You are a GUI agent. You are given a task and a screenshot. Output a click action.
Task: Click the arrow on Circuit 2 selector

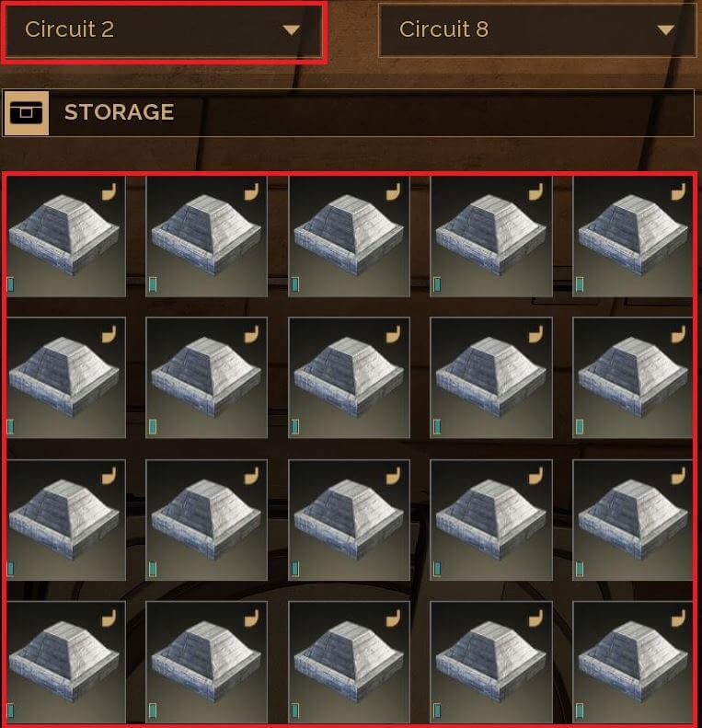click(x=291, y=30)
